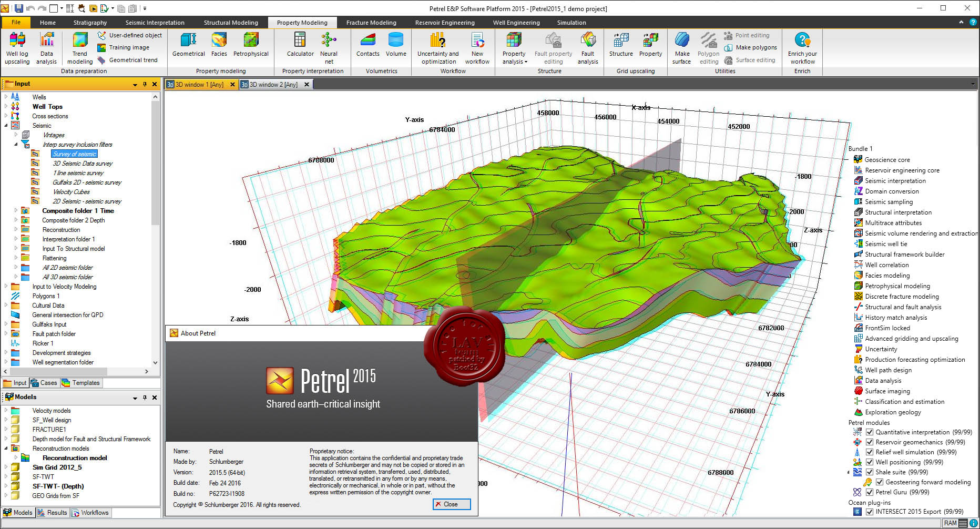This screenshot has height=529, width=980.
Task: Select Sim Grid 2012_5 model
Action: pos(57,467)
